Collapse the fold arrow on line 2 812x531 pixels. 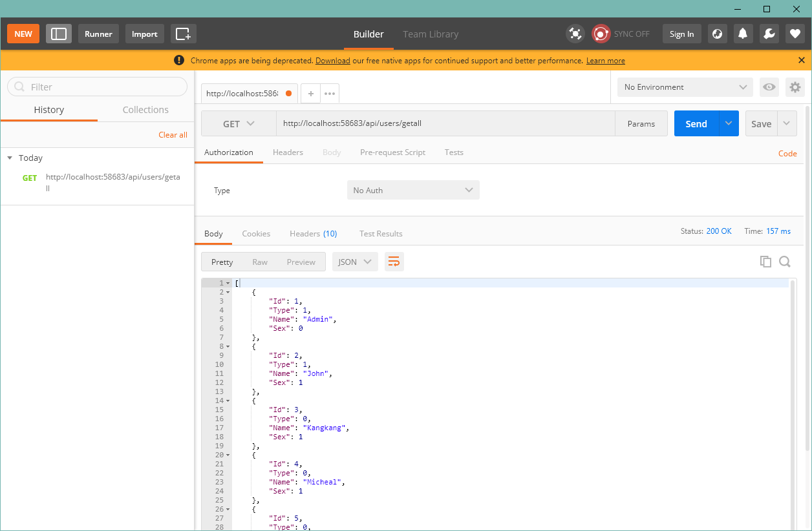tap(228, 292)
